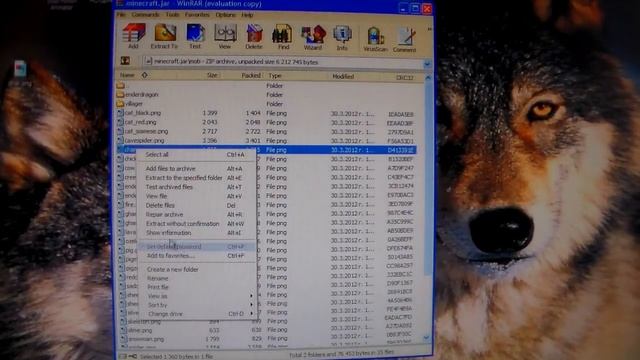Click the status bar drive icon
The height and width of the screenshot is (360, 640).
click(x=122, y=356)
